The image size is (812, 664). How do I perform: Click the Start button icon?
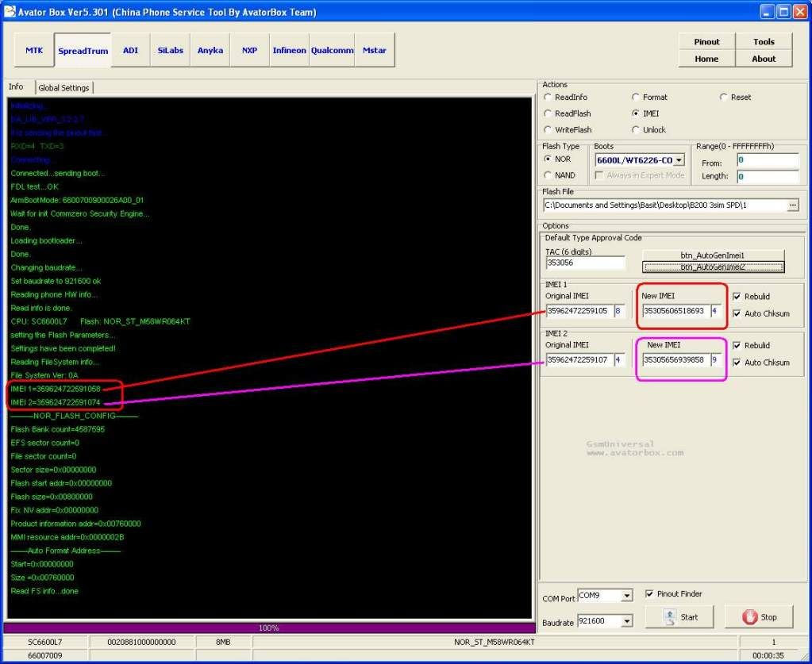[x=670, y=617]
